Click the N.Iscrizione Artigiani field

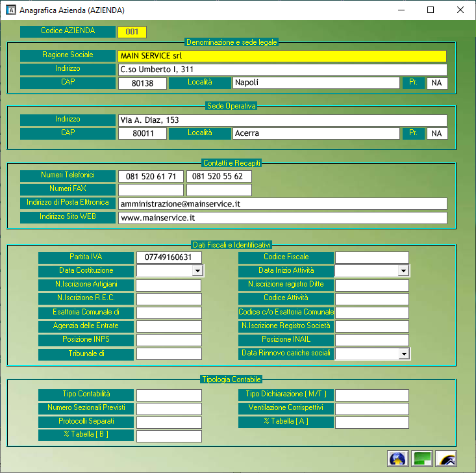[168, 286]
